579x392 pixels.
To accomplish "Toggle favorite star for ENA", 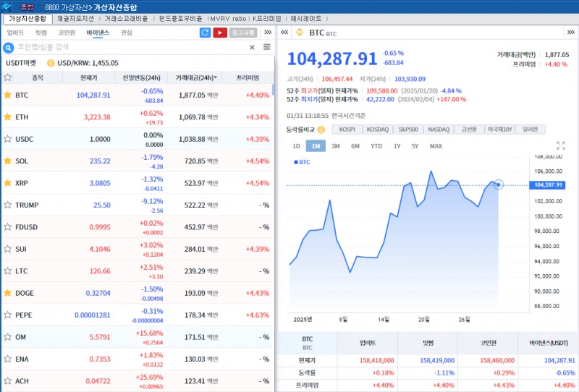I will click(x=7, y=359).
